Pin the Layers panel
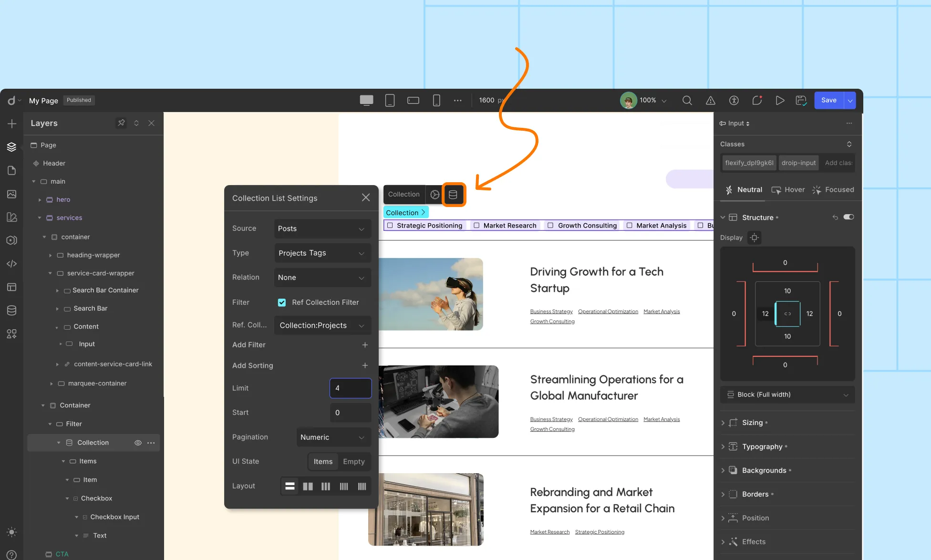This screenshot has height=560, width=931. (x=121, y=123)
